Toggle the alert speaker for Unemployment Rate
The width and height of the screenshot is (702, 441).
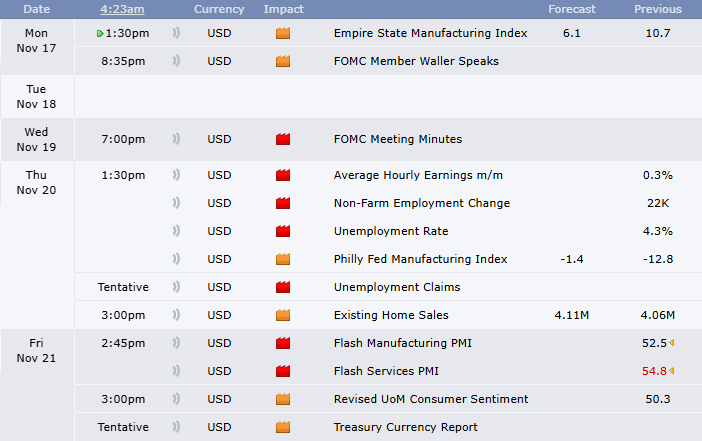coord(177,231)
